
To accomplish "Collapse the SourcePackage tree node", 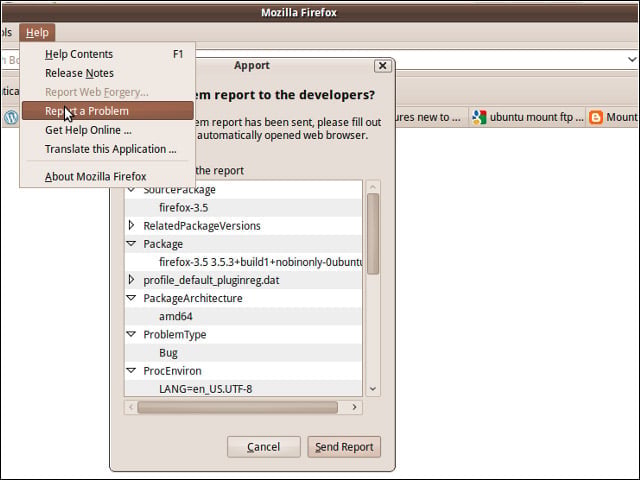I will 131,190.
